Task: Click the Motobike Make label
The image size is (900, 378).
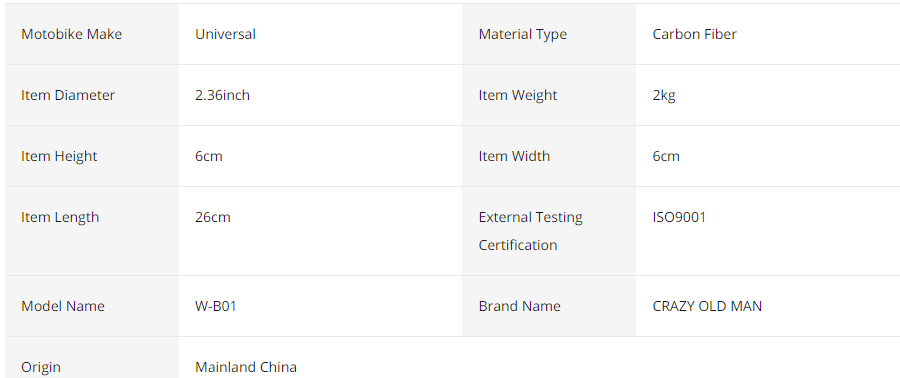Action: click(x=71, y=34)
